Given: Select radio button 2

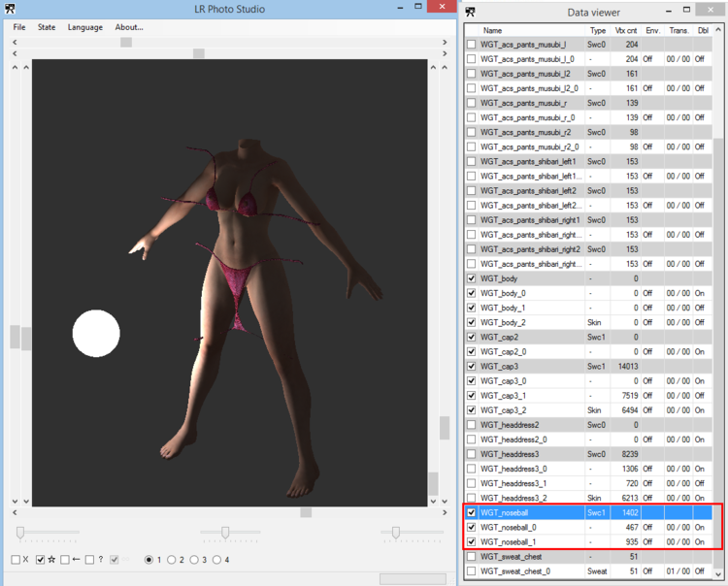Looking at the screenshot, I should pos(171,560).
